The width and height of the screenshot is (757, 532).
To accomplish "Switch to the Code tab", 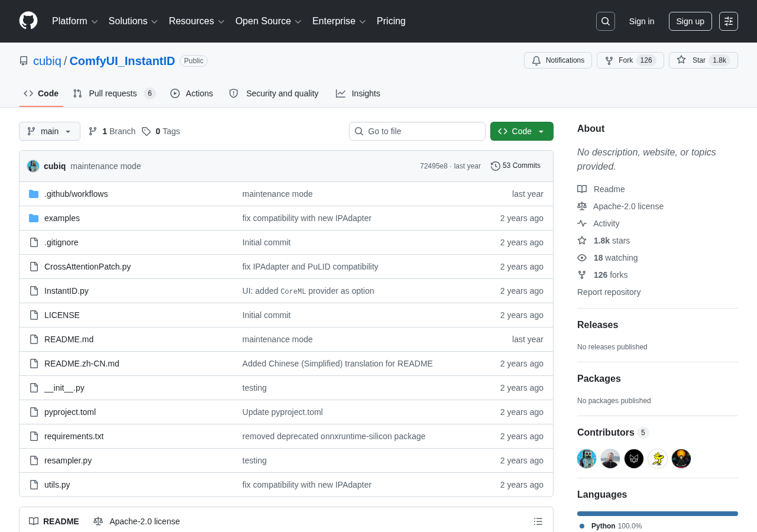I will [x=41, y=93].
